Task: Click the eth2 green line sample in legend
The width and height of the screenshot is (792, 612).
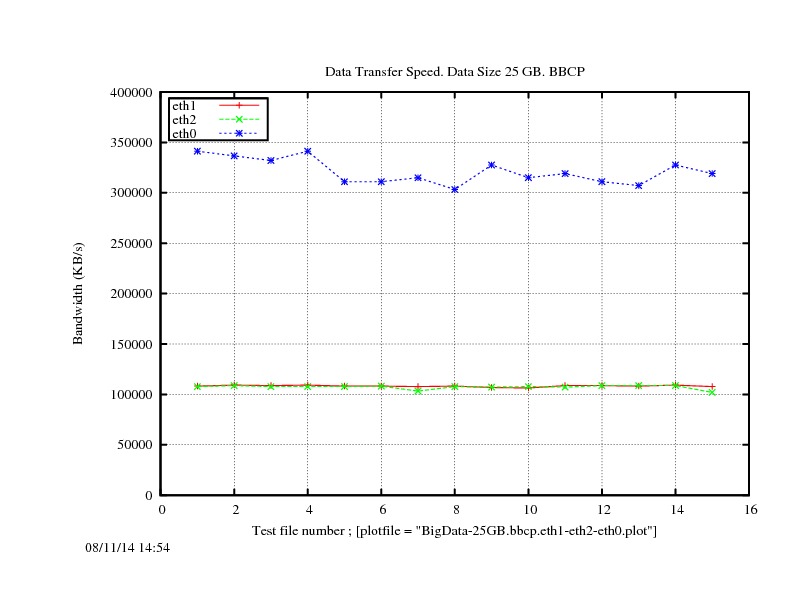Action: [239, 119]
